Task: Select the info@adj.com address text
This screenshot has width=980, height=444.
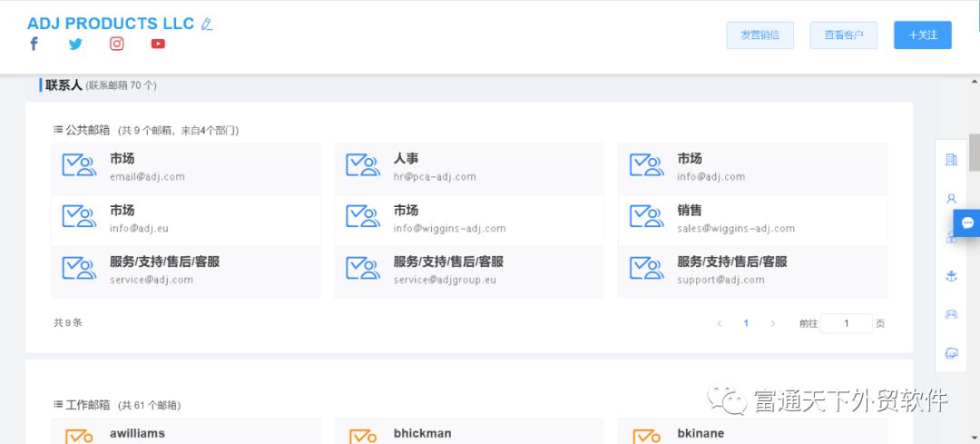Action: tap(711, 177)
